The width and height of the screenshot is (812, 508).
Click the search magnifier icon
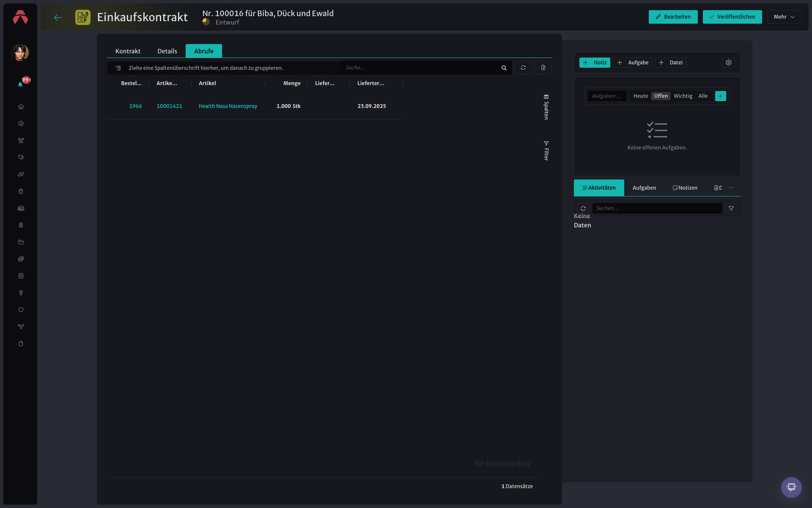(x=504, y=68)
